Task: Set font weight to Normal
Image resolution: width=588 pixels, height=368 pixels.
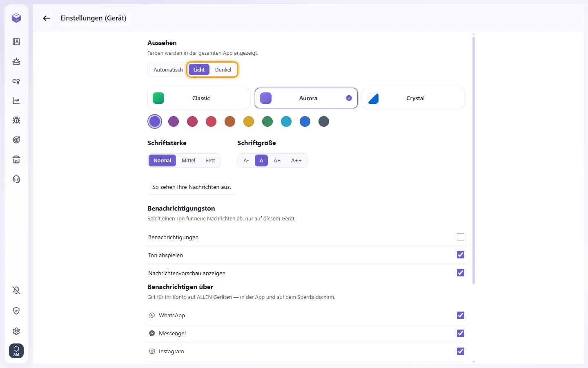Action: click(162, 161)
